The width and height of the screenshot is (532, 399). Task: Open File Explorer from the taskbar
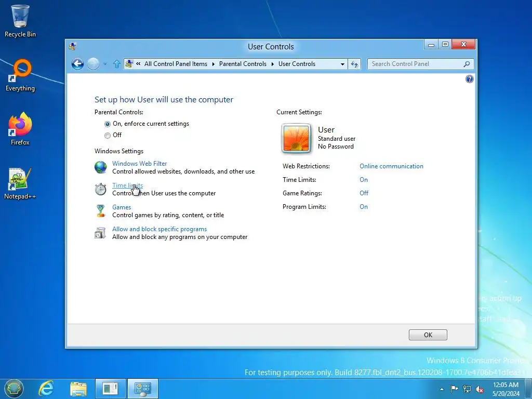click(78, 389)
